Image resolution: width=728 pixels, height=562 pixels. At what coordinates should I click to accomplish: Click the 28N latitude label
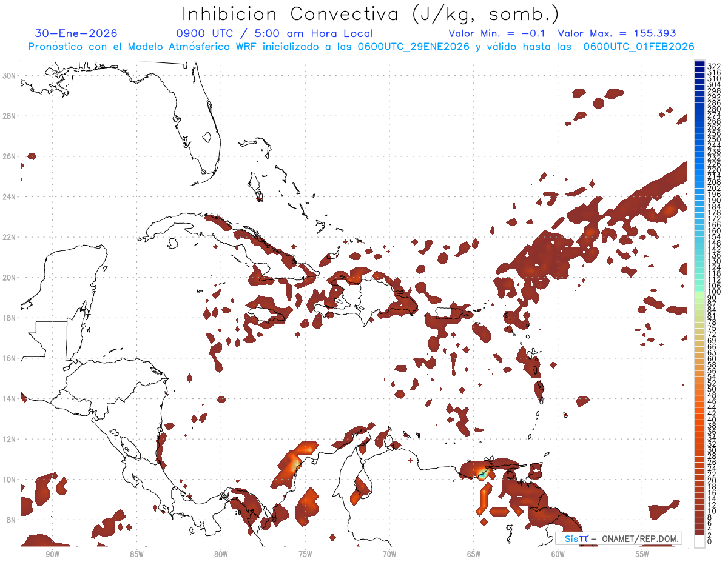pyautogui.click(x=10, y=116)
